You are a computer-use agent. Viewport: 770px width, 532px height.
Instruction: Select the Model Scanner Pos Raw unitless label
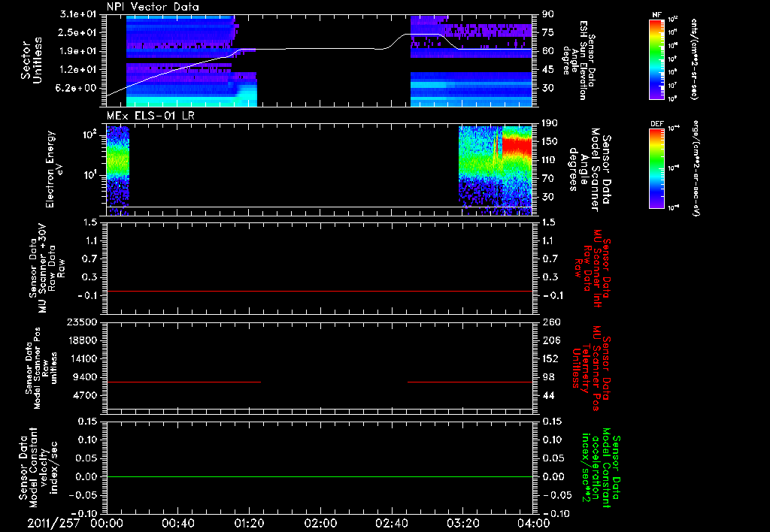coord(41,368)
